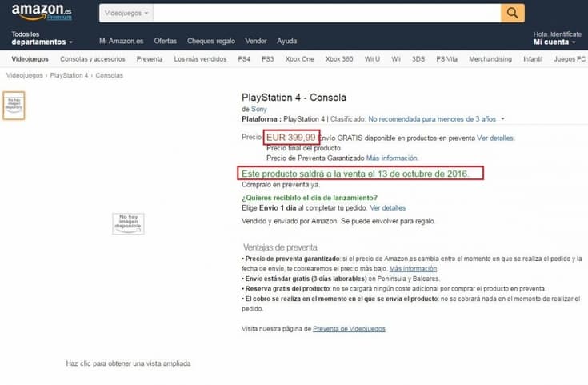This screenshot has height=385, width=588.
Task: Click the Amazon.es logo
Action: coord(42,11)
